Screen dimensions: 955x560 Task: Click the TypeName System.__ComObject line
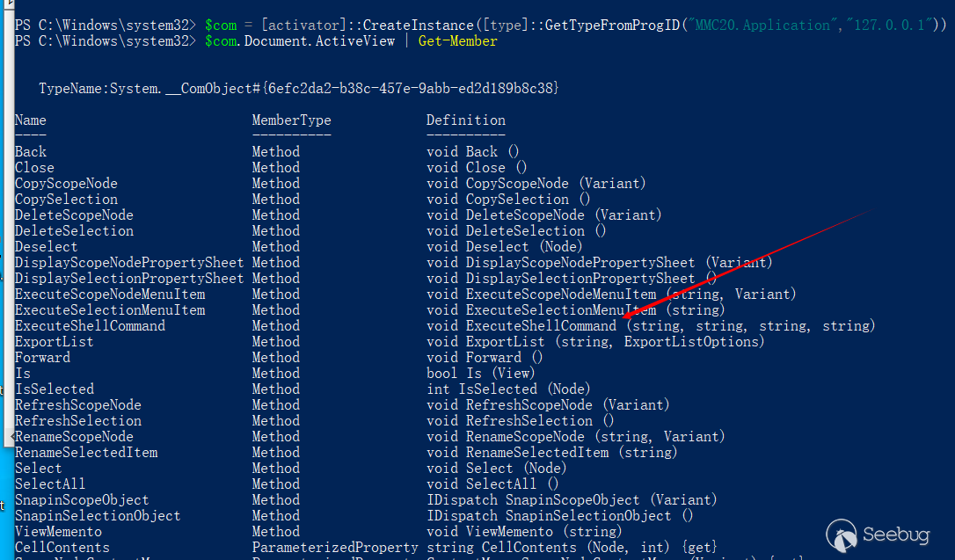299,88
